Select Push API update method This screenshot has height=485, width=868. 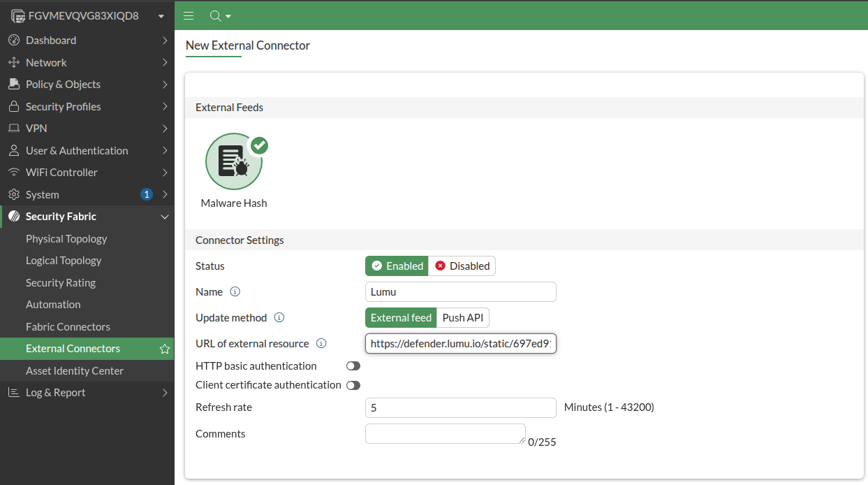(462, 317)
